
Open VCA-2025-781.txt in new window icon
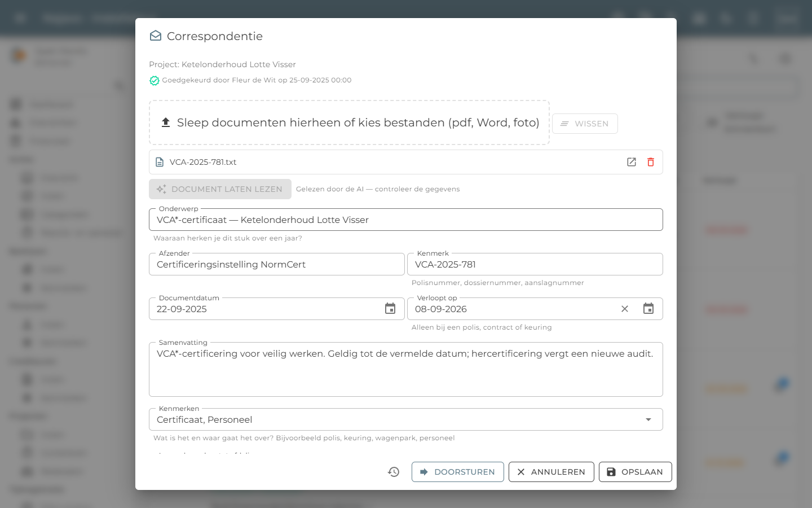(x=632, y=162)
